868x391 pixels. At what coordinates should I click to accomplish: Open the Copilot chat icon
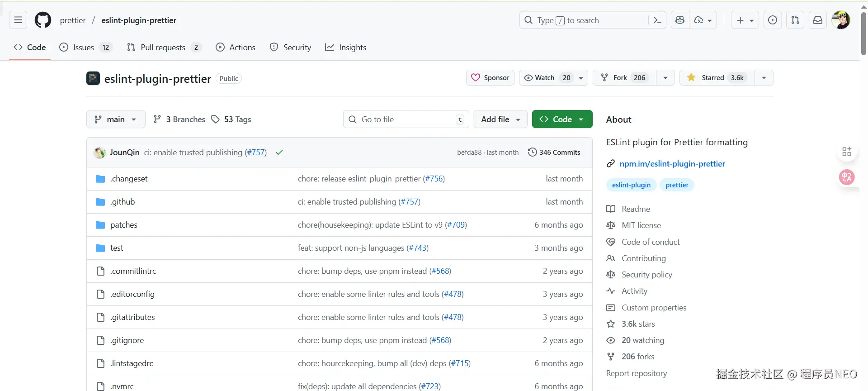tap(680, 20)
